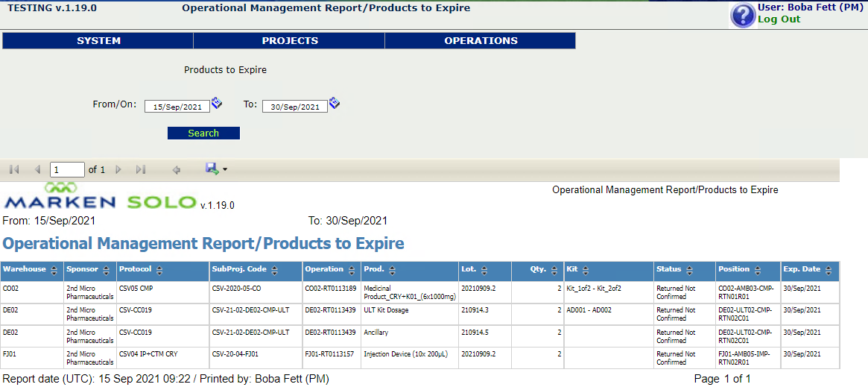Open the OPERATIONS menu
Screen dimensions: 868x390
pyautogui.click(x=481, y=40)
